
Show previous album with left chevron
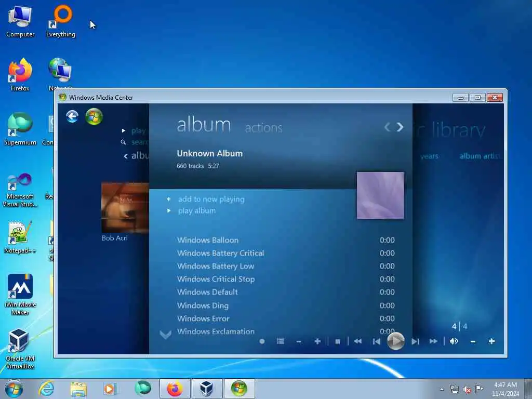pyautogui.click(x=387, y=127)
